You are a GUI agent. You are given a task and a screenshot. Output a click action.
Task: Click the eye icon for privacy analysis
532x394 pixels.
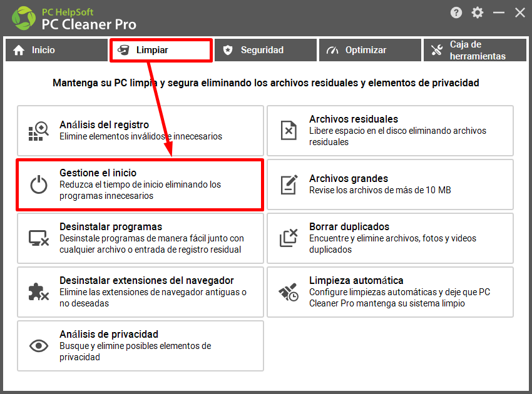[39, 346]
